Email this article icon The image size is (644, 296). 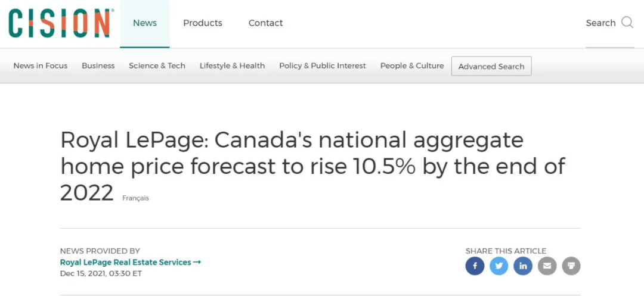(547, 266)
